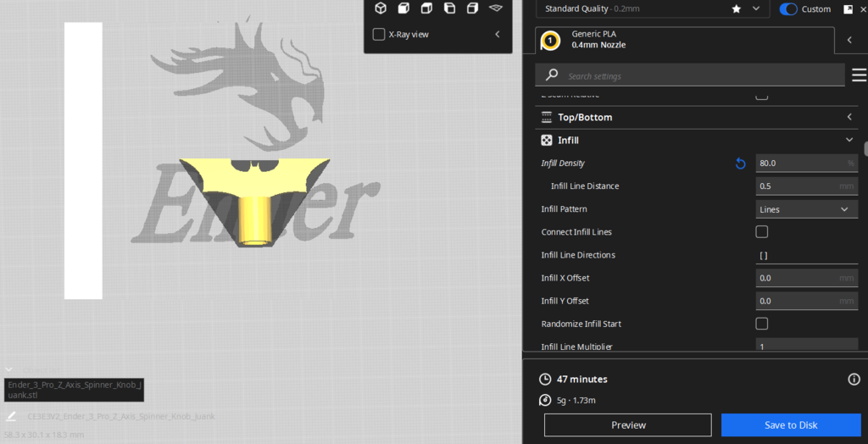The height and width of the screenshot is (444, 868).
Task: Click the 58.3 x 30.1 x 18.3 mm dimensions text
Action: pyautogui.click(x=44, y=435)
